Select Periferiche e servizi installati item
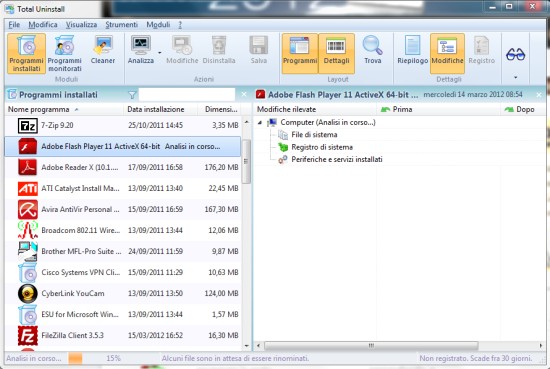Screen dimensions: 550x369 (337, 159)
